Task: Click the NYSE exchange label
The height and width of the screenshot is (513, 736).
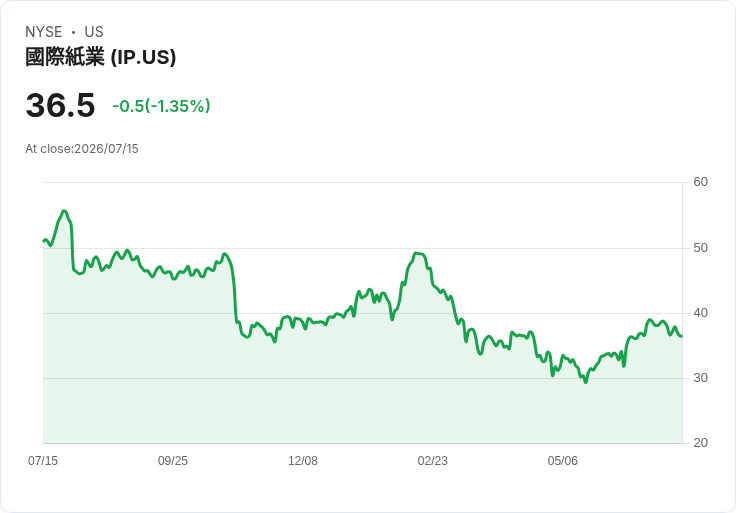Action: point(44,32)
